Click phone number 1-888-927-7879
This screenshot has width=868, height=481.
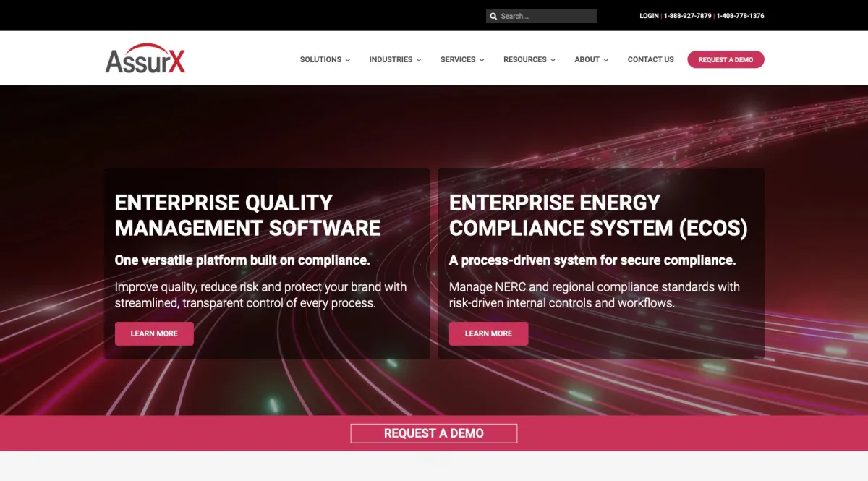[687, 16]
